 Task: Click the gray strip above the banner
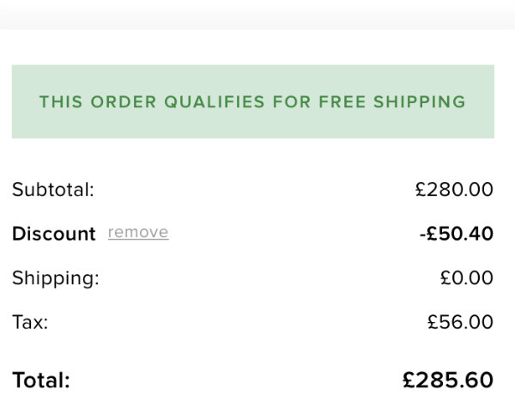coord(257,14)
